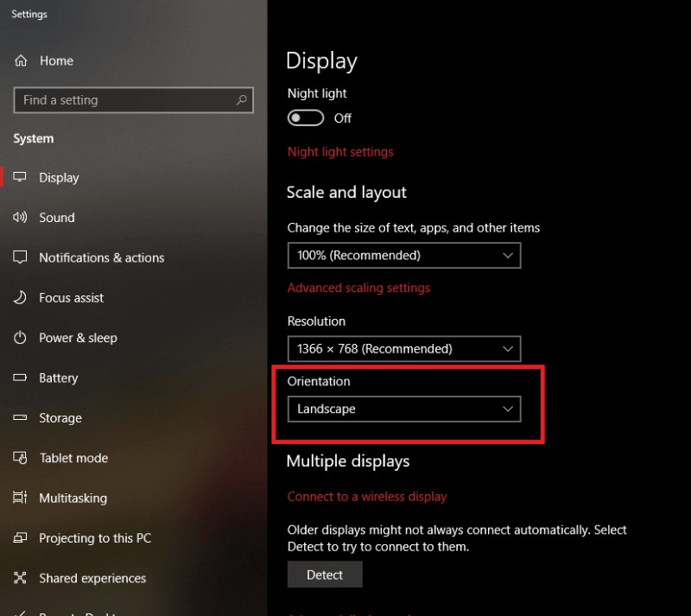Click the Scale and layout heading

(346, 193)
